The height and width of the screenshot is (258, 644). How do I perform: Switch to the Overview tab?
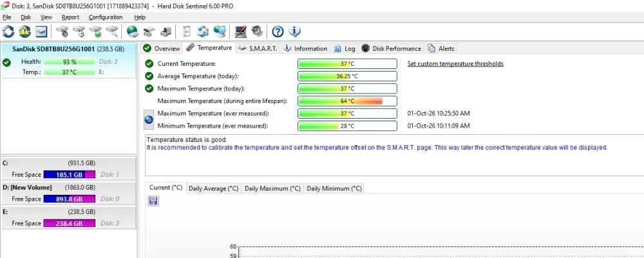(162, 48)
